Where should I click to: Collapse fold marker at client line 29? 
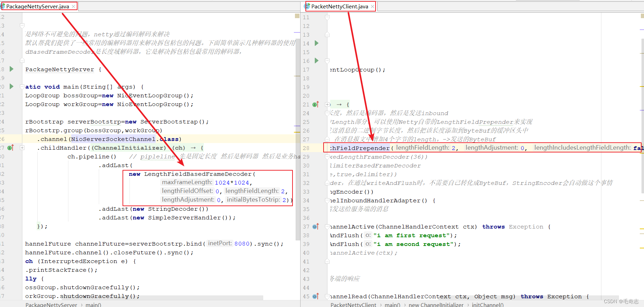(327, 157)
